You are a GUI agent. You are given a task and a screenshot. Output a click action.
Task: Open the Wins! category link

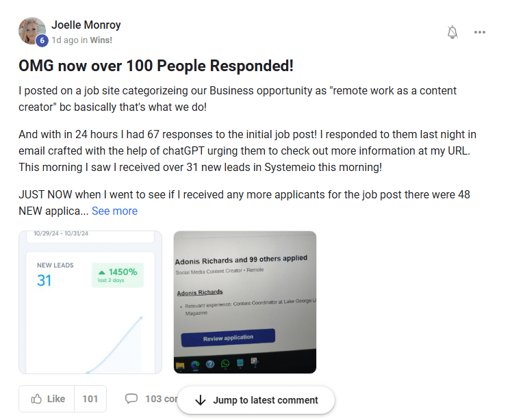coord(101,40)
